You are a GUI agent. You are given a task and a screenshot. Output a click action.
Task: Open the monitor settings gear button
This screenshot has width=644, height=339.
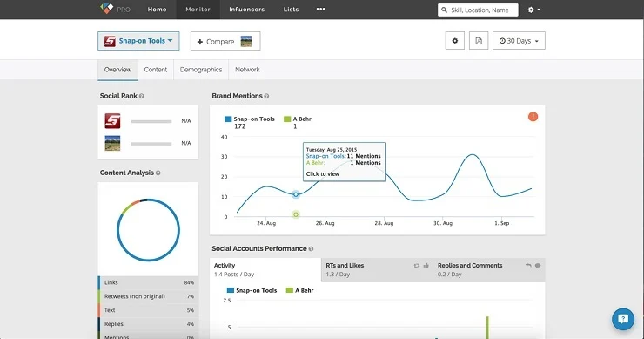click(454, 41)
